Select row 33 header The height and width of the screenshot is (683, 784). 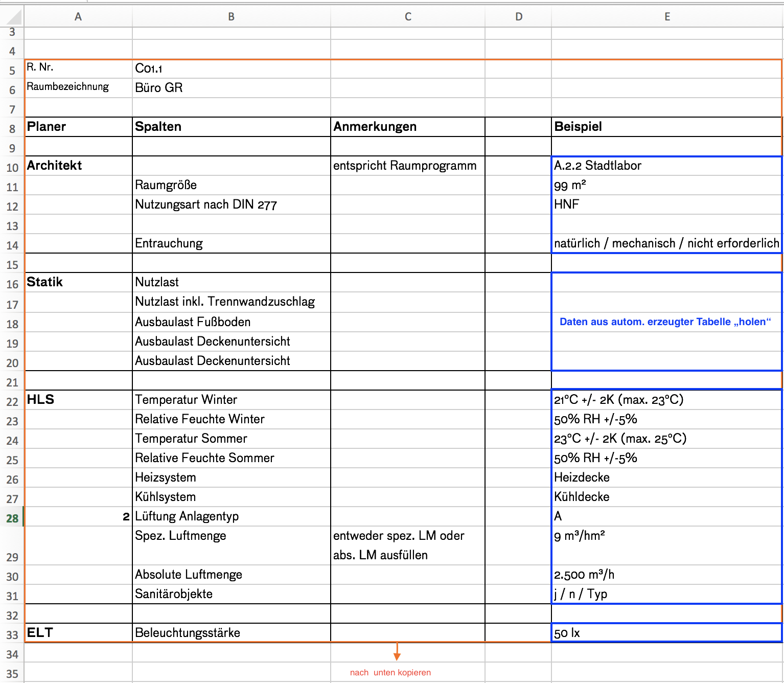point(12,635)
